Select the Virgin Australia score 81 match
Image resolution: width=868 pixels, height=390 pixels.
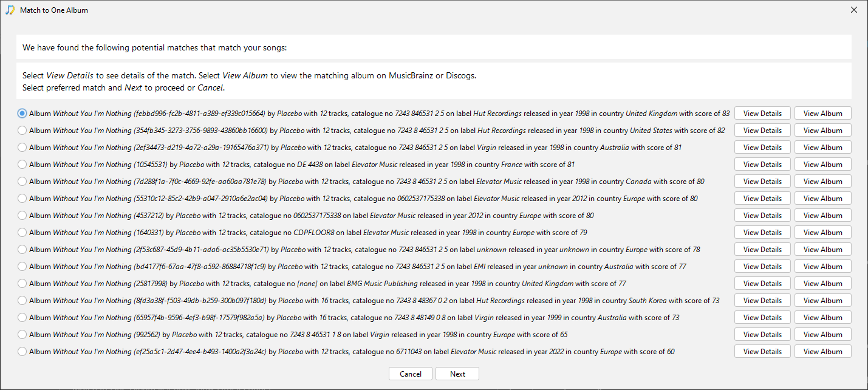[x=22, y=148]
